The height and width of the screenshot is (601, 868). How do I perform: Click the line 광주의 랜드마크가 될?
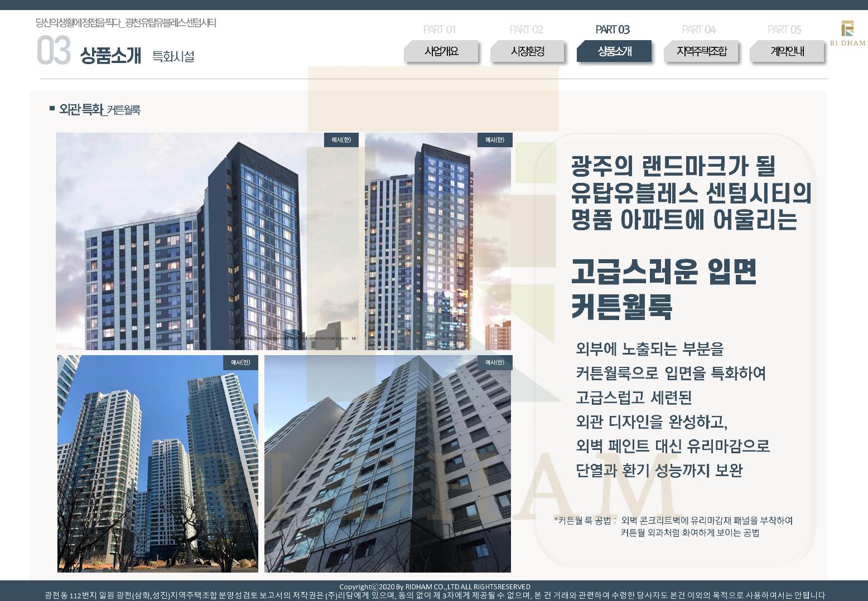(x=673, y=166)
